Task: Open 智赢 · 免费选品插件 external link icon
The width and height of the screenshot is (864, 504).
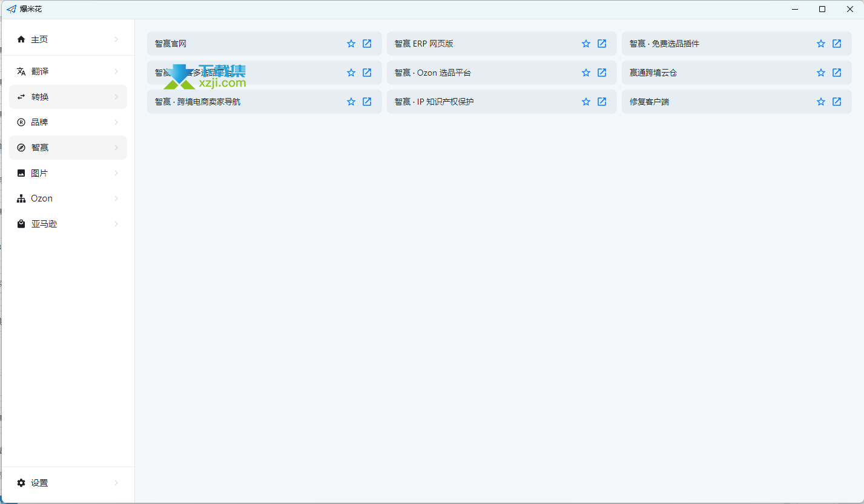Action: click(x=837, y=44)
